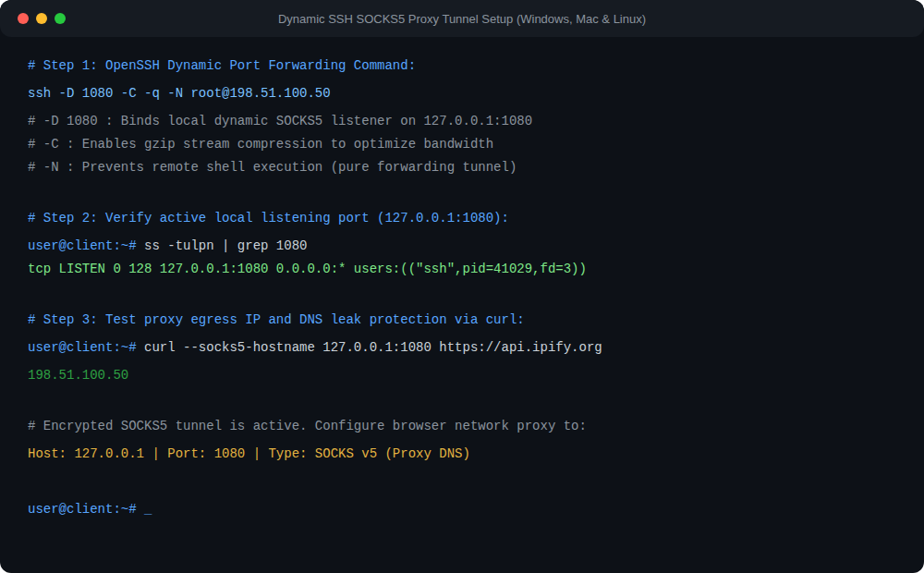Click the green '198.51.100.50' curl output

pyautogui.click(x=78, y=375)
